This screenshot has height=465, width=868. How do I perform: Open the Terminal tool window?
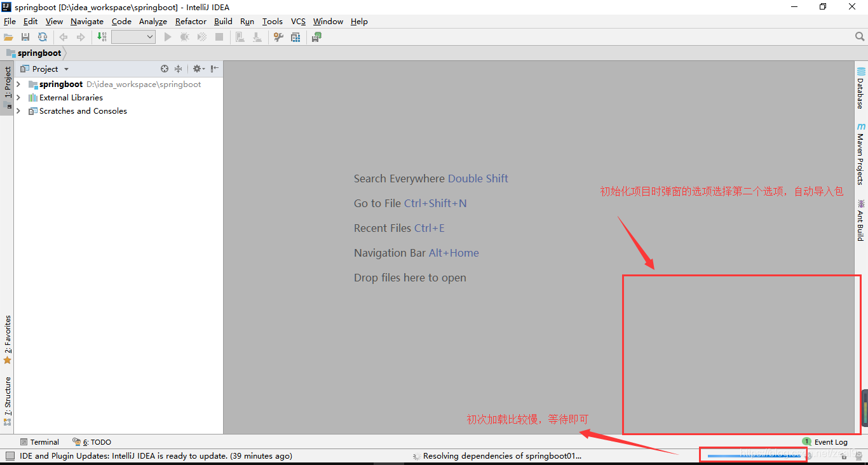(x=39, y=442)
